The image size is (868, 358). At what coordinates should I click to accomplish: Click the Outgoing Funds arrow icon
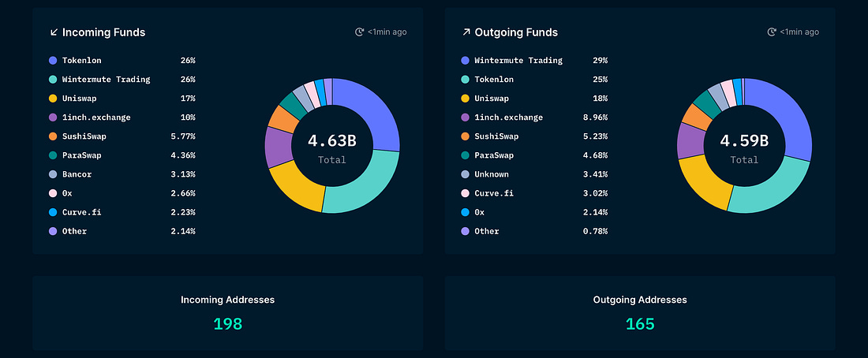466,32
